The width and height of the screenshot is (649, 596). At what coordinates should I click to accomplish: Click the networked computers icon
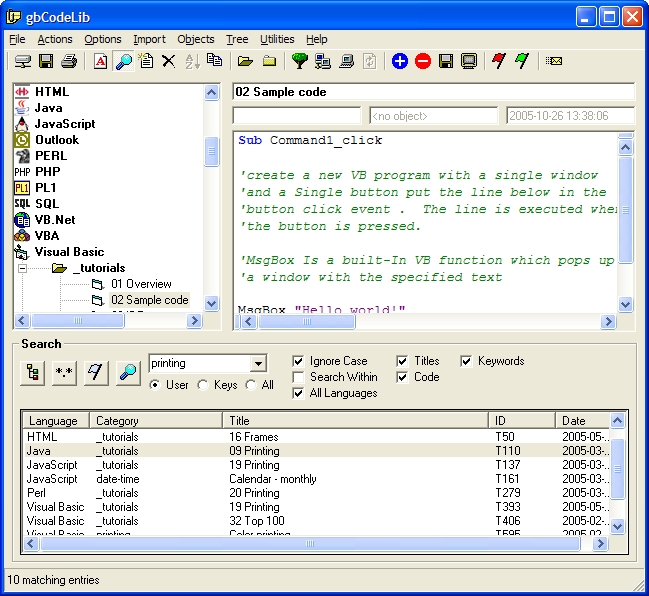[x=323, y=62]
